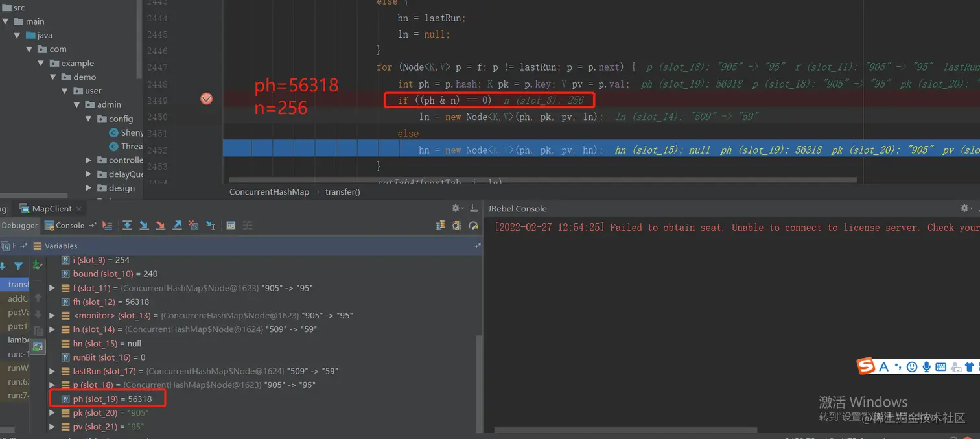Click the memory view magnifier icon
The image size is (980, 439).
[x=457, y=225]
